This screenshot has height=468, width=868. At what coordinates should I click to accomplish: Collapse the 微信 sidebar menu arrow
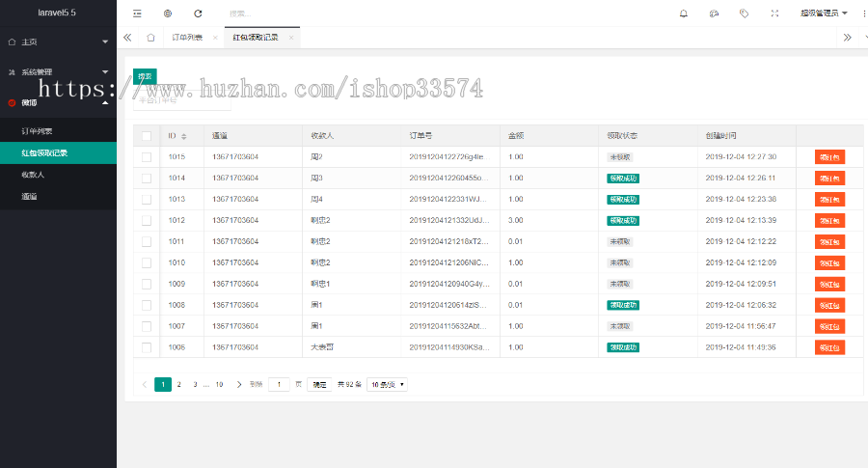pyautogui.click(x=105, y=103)
